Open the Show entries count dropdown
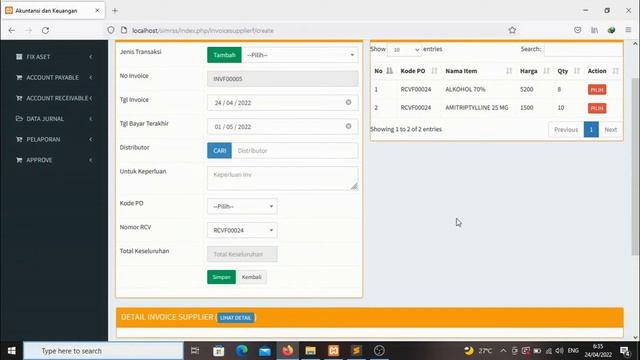Screen dimensions: 640x360 (x=404, y=49)
